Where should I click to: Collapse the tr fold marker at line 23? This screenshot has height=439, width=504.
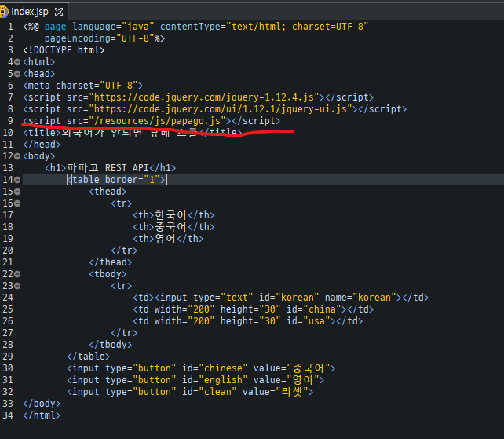click(17, 286)
